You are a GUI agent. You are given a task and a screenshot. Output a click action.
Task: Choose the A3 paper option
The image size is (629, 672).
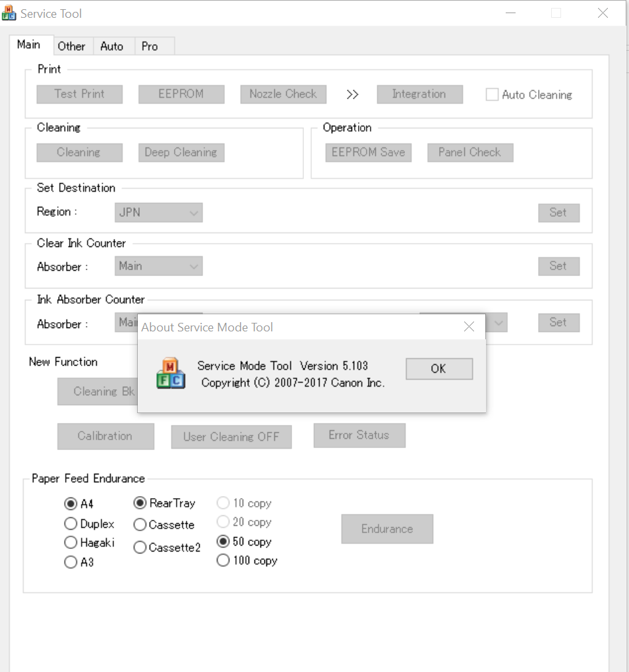click(x=71, y=562)
